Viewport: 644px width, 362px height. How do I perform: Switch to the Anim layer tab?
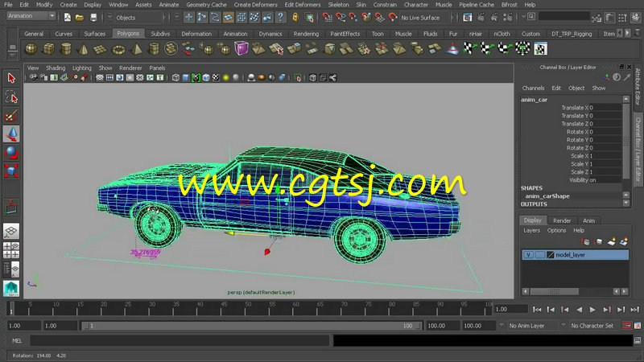588,220
